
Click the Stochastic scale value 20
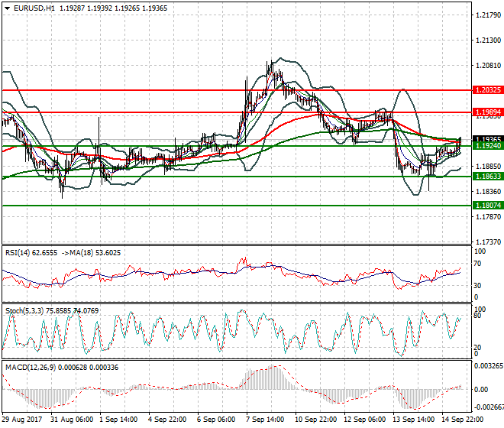tap(478, 348)
